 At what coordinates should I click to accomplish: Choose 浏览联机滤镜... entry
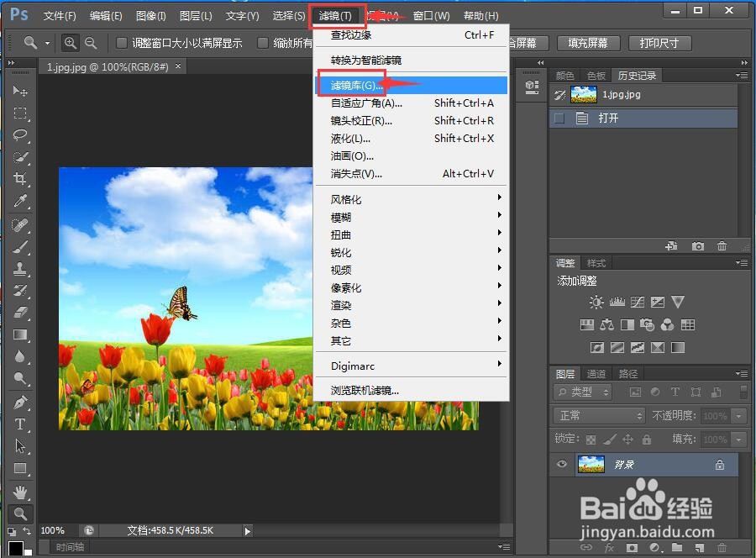click(x=412, y=390)
